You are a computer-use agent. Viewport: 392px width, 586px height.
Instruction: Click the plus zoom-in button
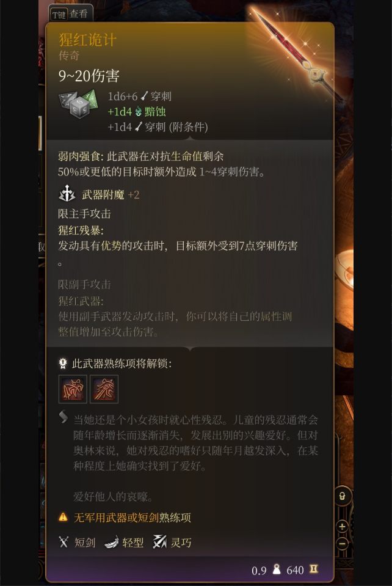click(x=342, y=527)
